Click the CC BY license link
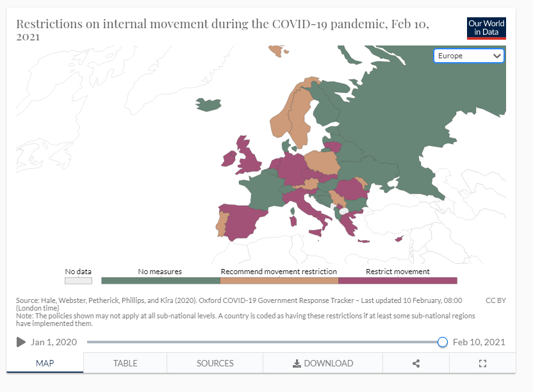The image size is (533, 392). pyautogui.click(x=495, y=300)
